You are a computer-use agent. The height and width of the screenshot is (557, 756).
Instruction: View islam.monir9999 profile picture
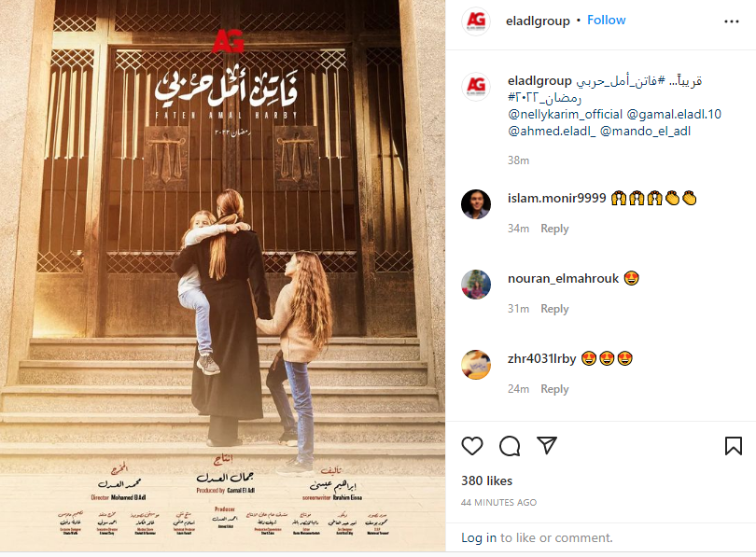point(476,204)
